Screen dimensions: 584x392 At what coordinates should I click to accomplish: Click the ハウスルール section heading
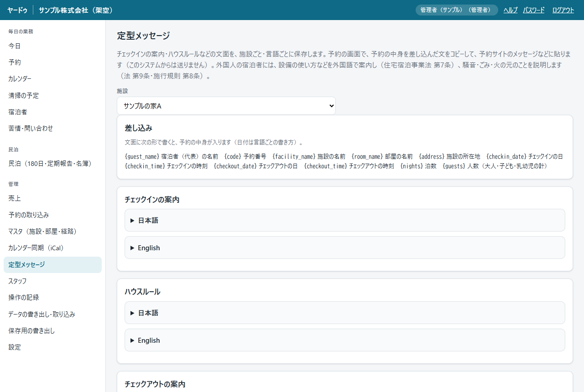tap(142, 292)
